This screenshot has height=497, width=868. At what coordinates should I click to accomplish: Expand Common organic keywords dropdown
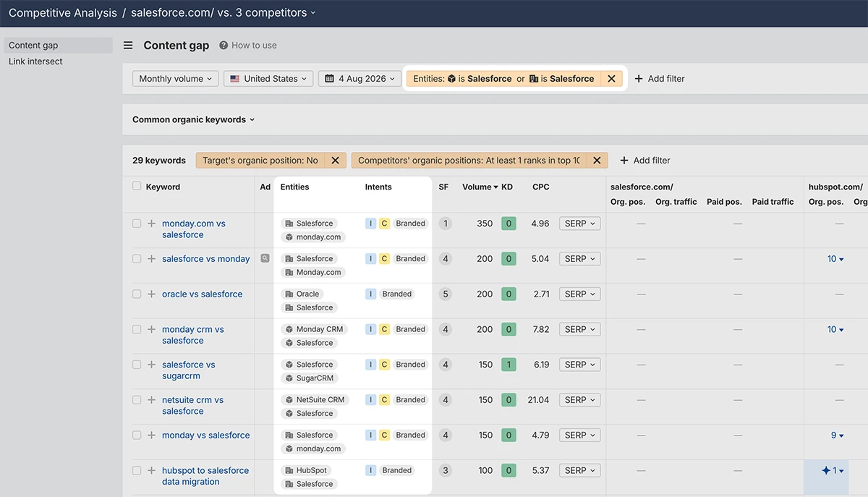(x=194, y=120)
